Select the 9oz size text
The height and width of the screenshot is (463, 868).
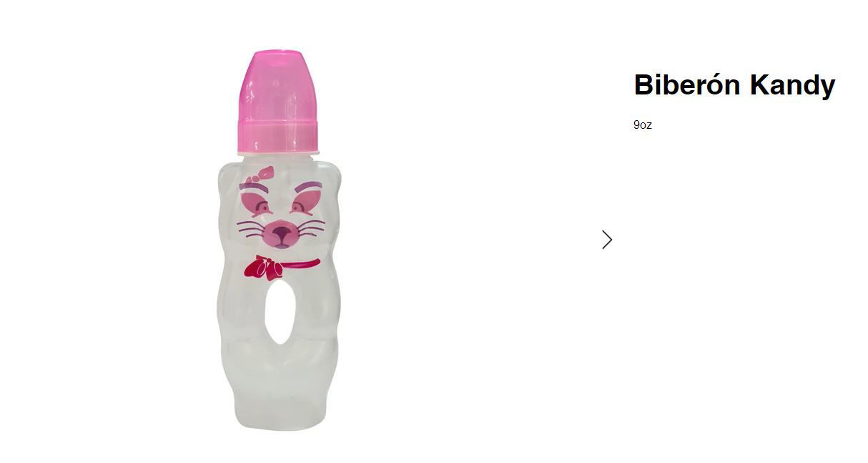pyautogui.click(x=643, y=125)
